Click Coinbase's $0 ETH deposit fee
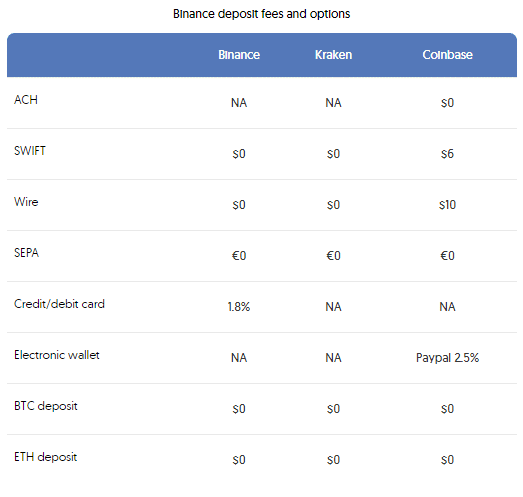Viewport: 523px width, 497px height. [x=447, y=460]
